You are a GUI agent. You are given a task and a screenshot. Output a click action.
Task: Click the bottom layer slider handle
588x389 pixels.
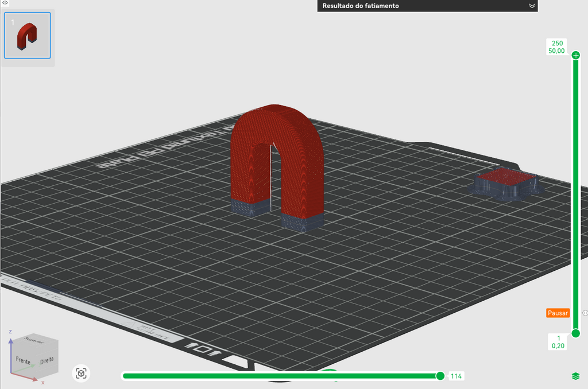click(x=575, y=333)
